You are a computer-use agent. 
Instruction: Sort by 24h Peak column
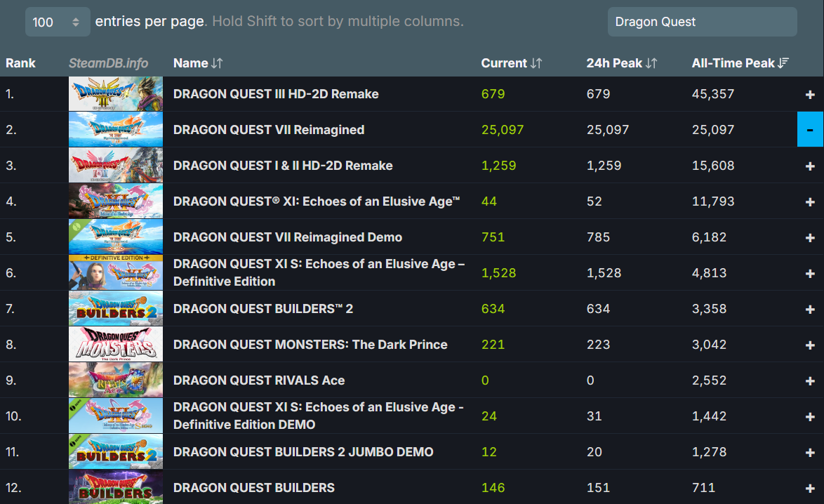(x=621, y=63)
